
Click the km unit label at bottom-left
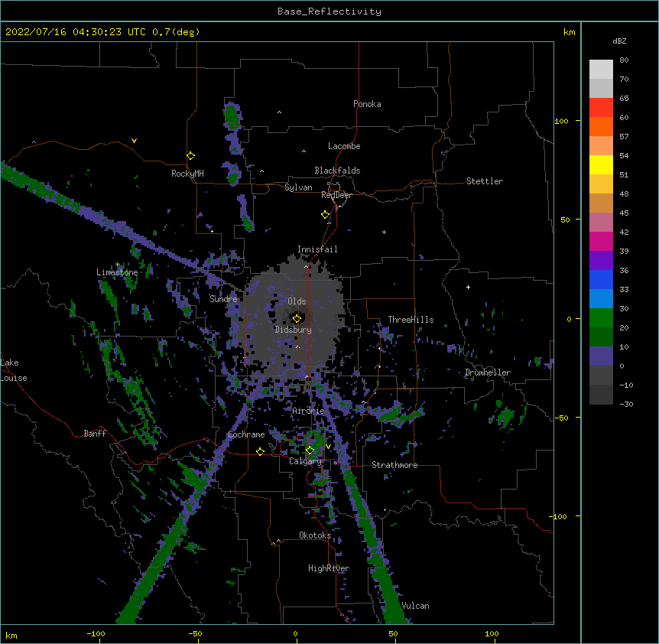(11, 636)
